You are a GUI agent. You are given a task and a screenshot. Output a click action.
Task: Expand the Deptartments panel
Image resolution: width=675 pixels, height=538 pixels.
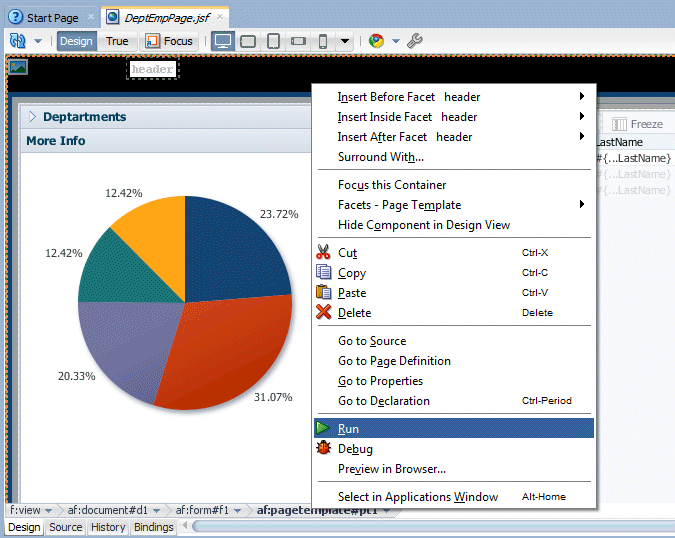pos(32,117)
